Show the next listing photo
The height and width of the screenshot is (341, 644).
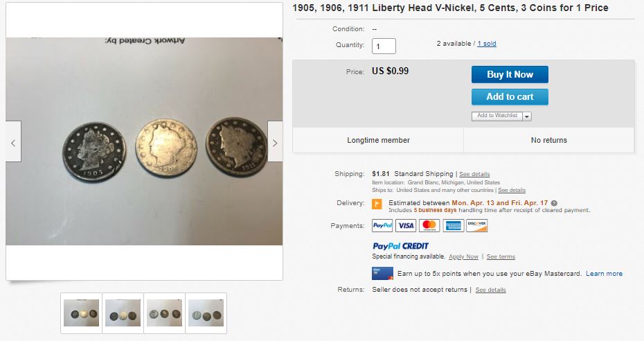pyautogui.click(x=275, y=141)
